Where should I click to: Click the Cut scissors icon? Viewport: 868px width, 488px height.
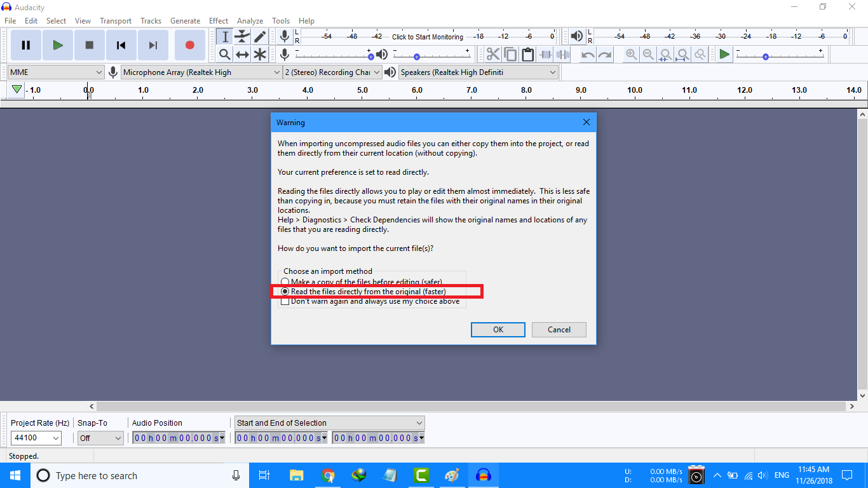(493, 55)
